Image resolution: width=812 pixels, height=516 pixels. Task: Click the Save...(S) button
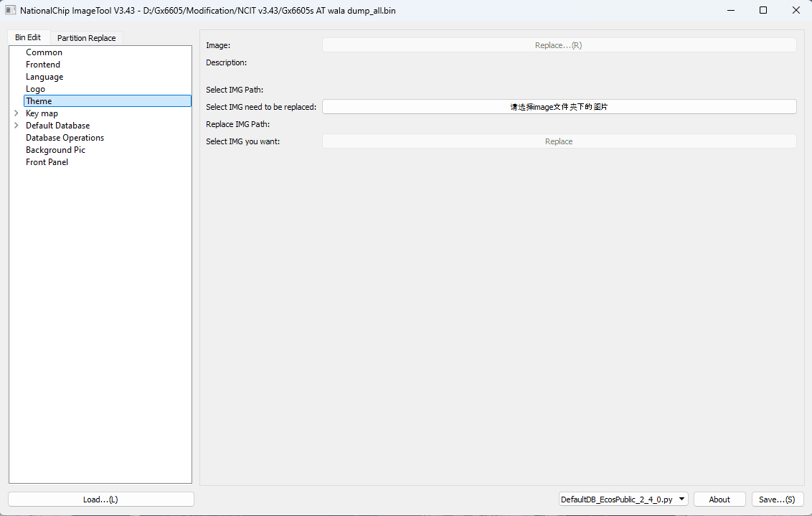pos(778,499)
